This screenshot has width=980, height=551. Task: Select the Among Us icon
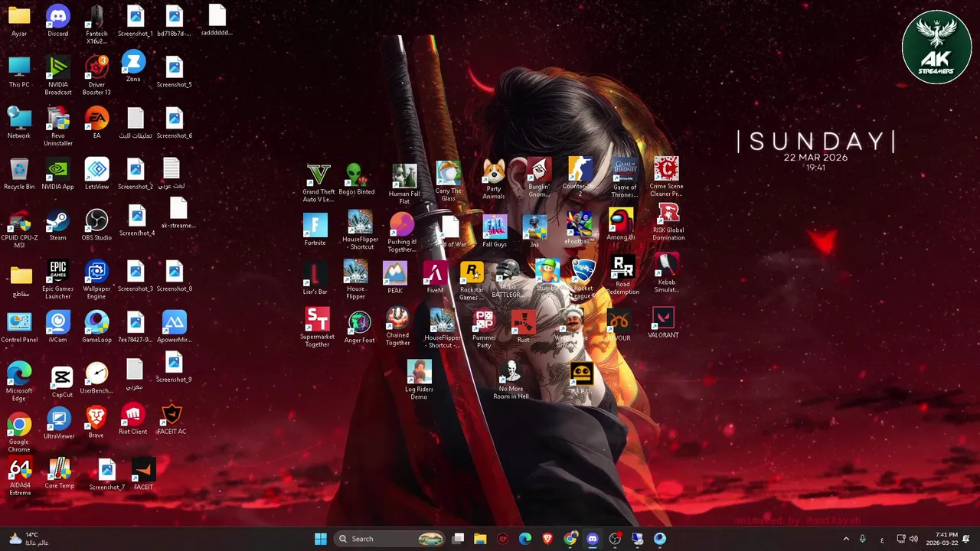click(x=621, y=225)
